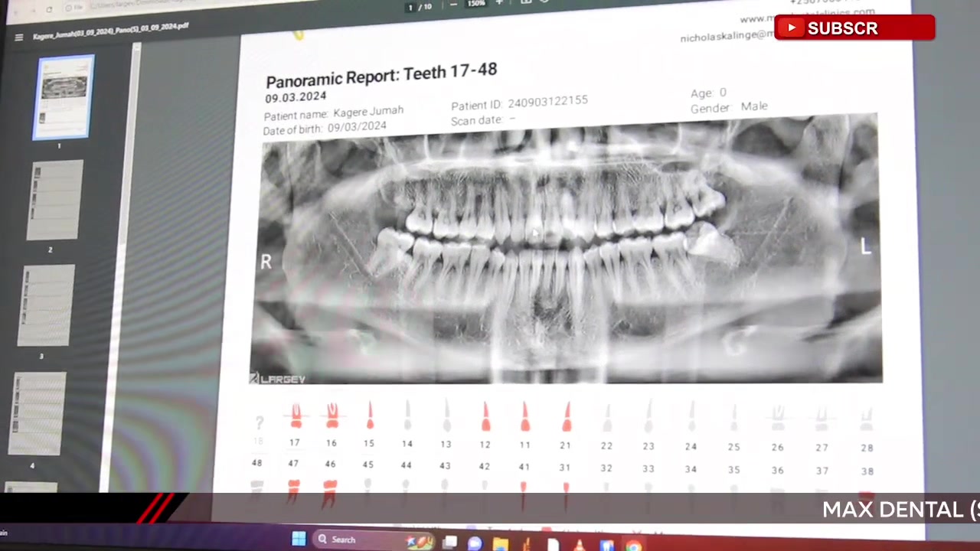Open File Explorer from the taskbar
The width and height of the screenshot is (980, 551).
click(500, 544)
